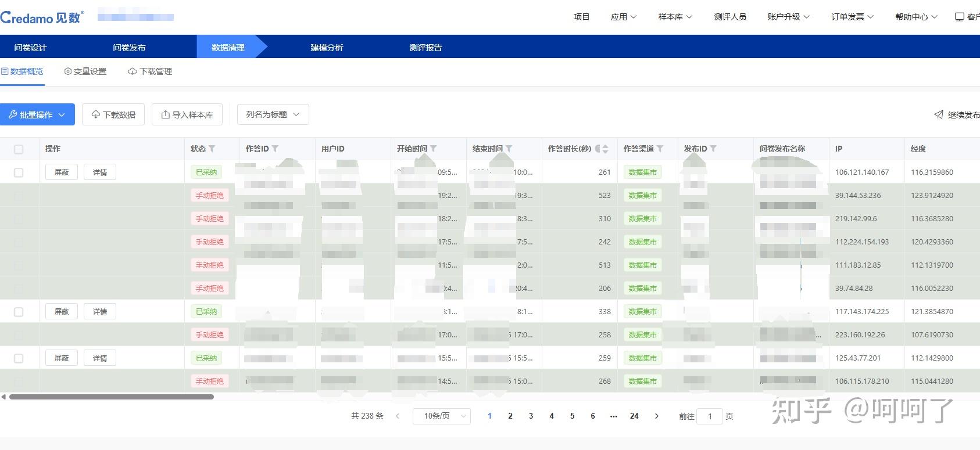The width and height of the screenshot is (980, 450).
Task: Open the 项目 menu item
Action: pyautogui.click(x=581, y=17)
